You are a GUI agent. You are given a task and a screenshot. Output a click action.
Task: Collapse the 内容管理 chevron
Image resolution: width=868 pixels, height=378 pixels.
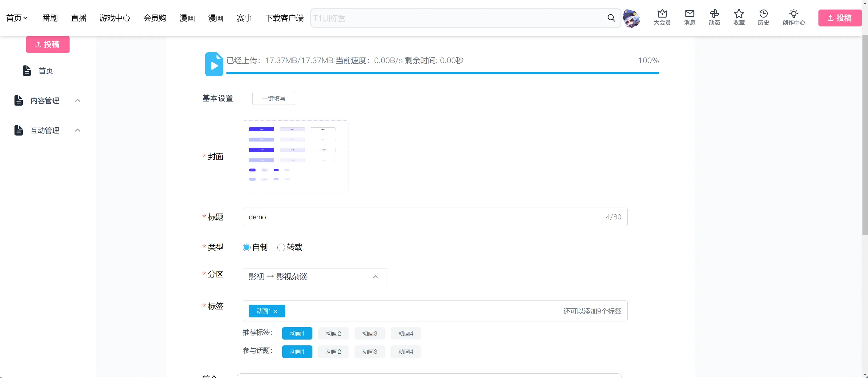coord(78,100)
